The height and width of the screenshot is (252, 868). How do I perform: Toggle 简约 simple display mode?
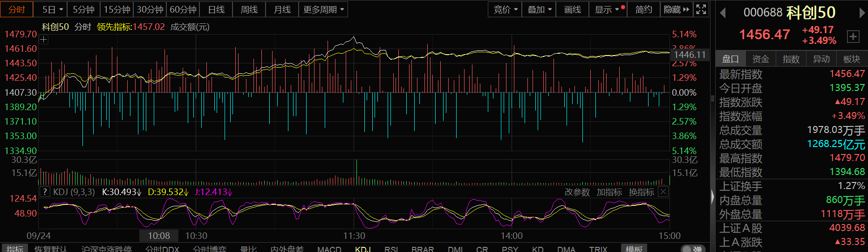coord(643,9)
